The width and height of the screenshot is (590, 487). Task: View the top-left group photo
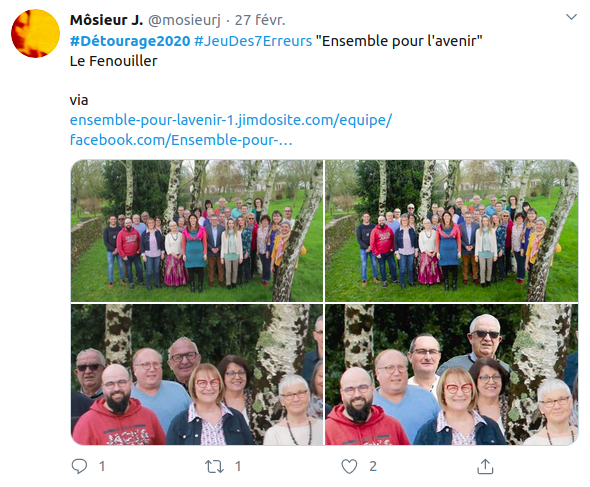pos(197,231)
